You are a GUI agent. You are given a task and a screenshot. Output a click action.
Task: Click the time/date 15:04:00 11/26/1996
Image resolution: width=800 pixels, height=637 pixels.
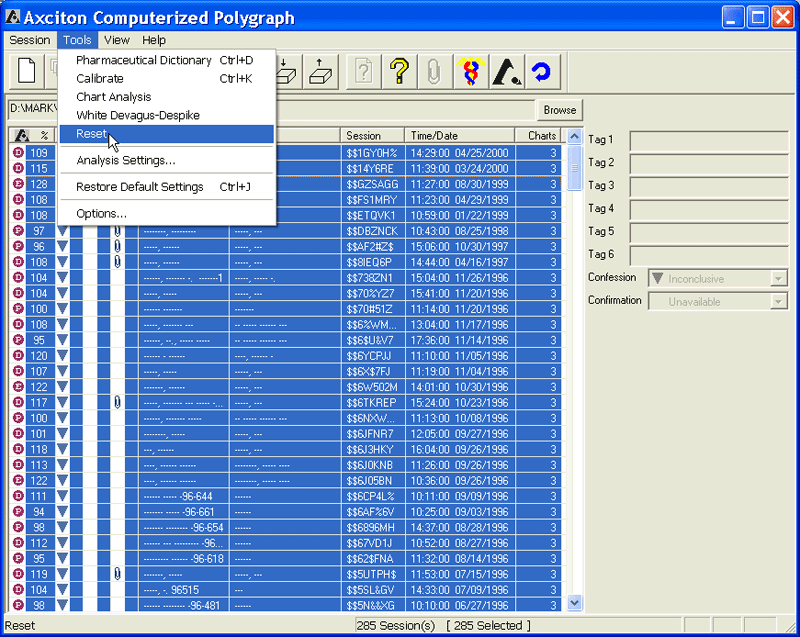coord(460,278)
